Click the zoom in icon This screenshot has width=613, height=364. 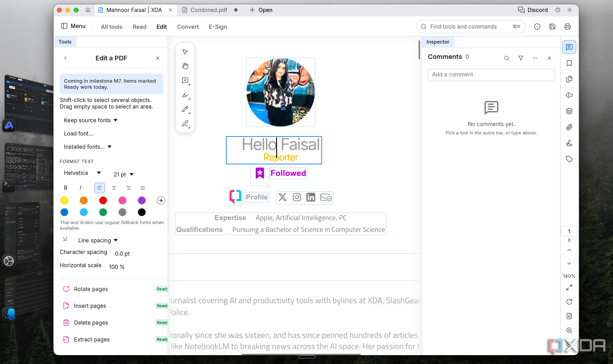point(569,330)
